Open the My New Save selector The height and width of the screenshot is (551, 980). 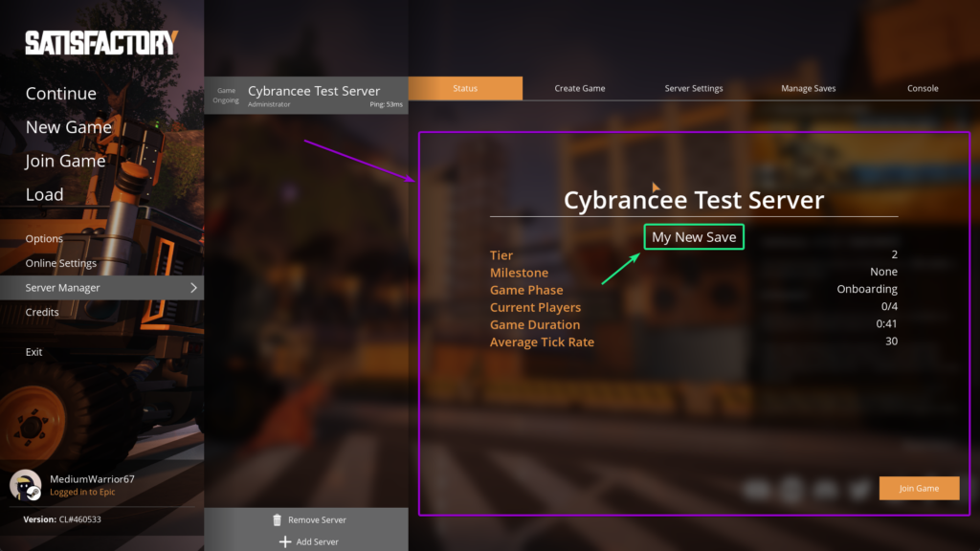click(693, 236)
